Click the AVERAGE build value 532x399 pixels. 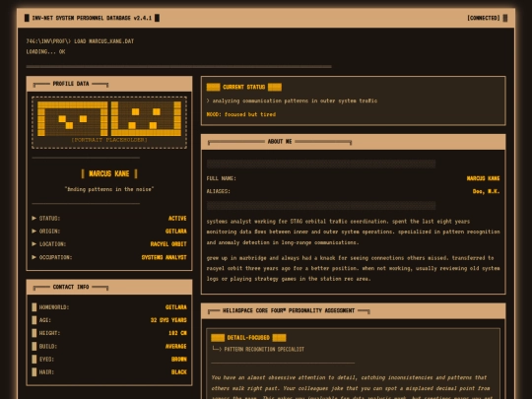[175, 346]
